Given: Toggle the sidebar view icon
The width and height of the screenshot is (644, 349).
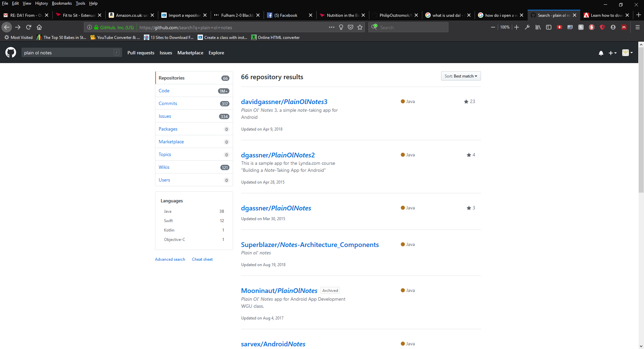Looking at the screenshot, I should point(549,27).
